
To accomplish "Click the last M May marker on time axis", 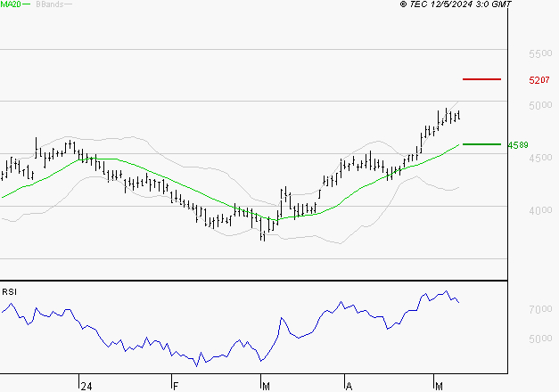I will 439,387.
